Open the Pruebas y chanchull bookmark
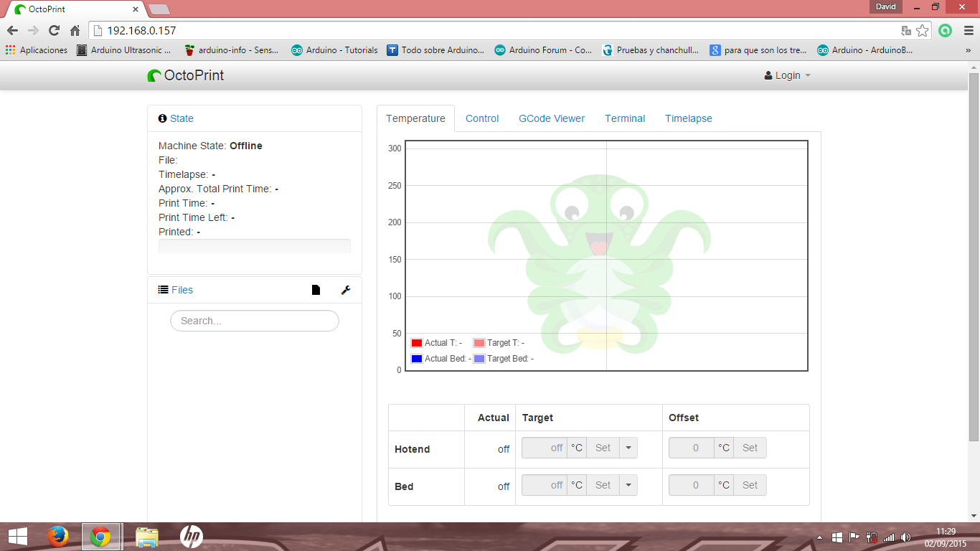This screenshot has height=551, width=980. click(x=651, y=50)
